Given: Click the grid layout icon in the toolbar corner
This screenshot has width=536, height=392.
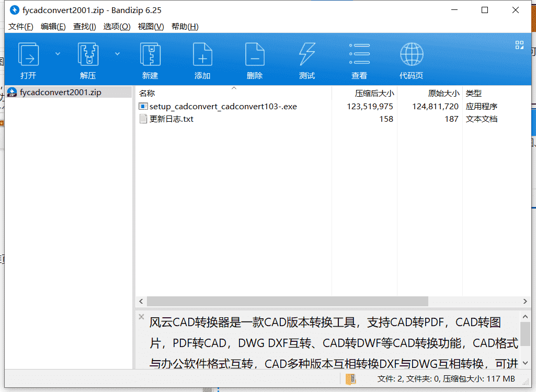Looking at the screenshot, I should pyautogui.click(x=519, y=45).
